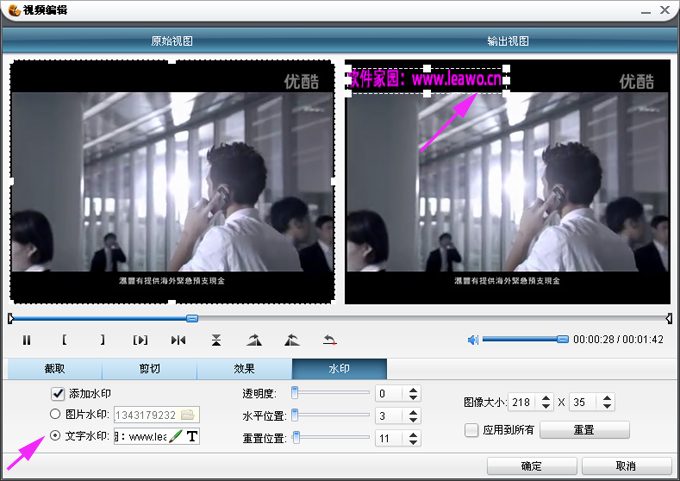Rotate video 90 degrees counterclockwise
Viewport: 680px width, 481px height.
click(292, 340)
